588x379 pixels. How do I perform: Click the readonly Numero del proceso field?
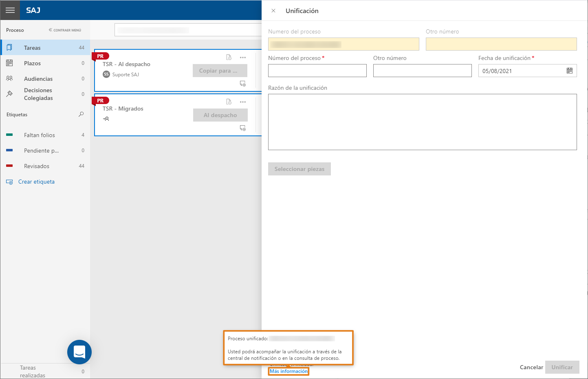pyautogui.click(x=344, y=44)
